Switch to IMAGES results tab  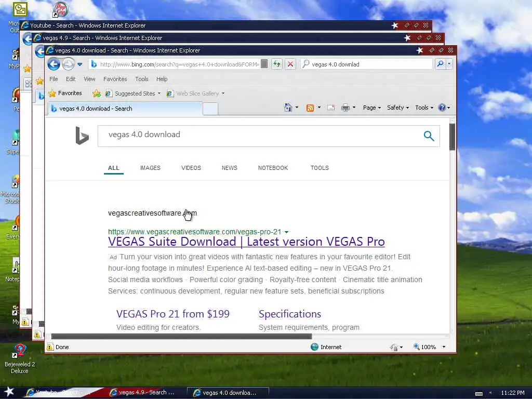point(150,168)
